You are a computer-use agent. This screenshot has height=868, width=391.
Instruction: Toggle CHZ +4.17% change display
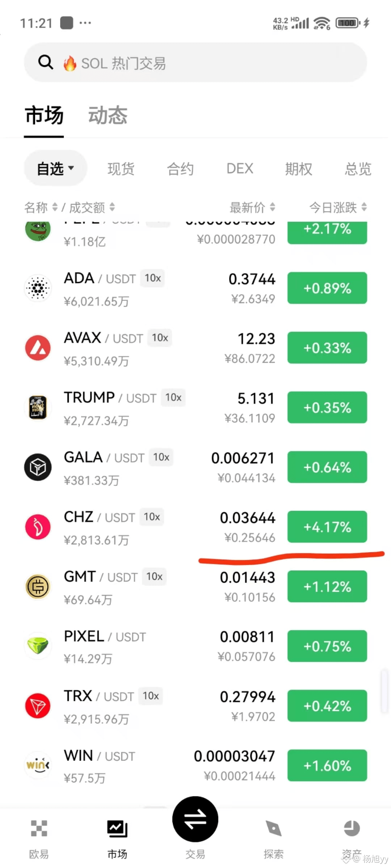pos(327,527)
